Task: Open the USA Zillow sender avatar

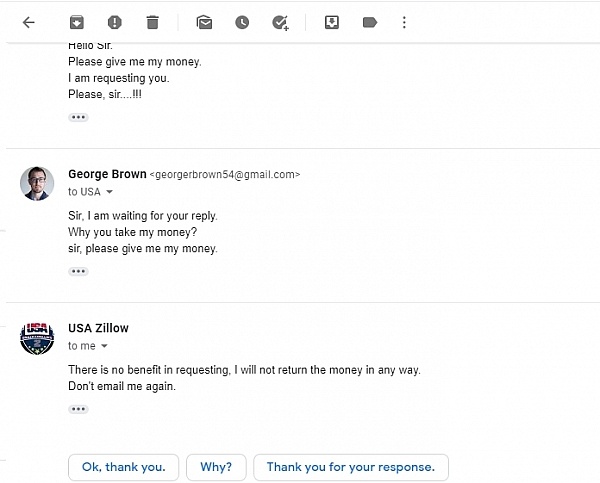Action: (37, 338)
